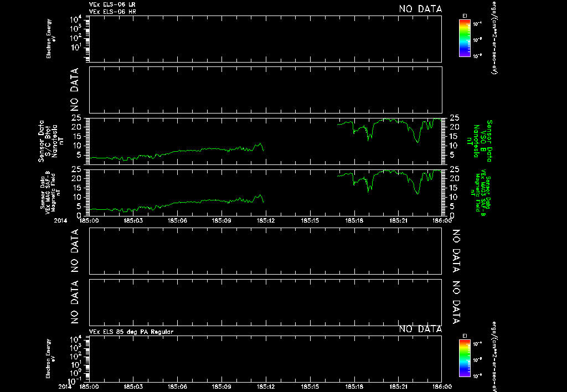Click the 'VEx ELS-06 LR' title text

click(112, 4)
